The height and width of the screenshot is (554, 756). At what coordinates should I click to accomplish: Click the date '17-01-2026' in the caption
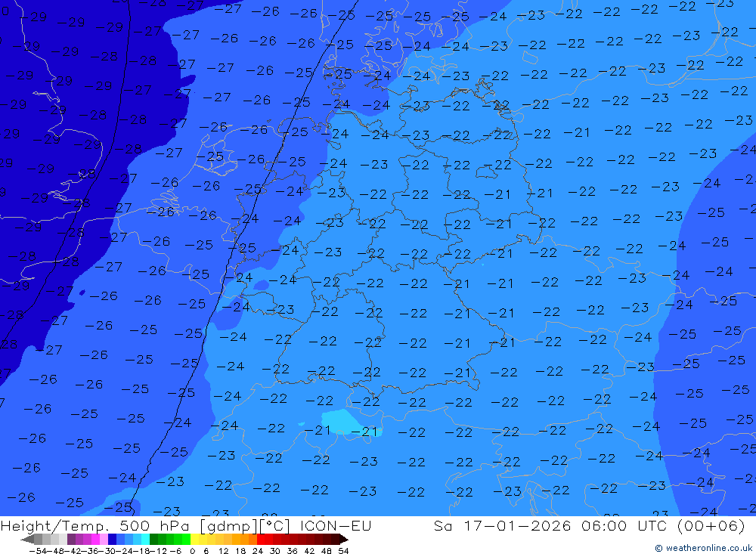click(x=517, y=525)
